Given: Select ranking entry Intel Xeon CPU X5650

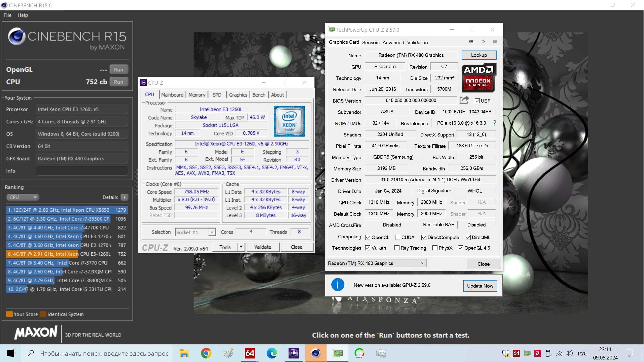Looking at the screenshot, I should (x=67, y=210).
